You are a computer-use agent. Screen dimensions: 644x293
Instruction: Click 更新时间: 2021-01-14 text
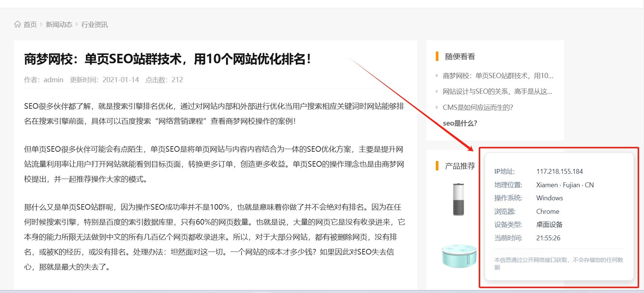[x=104, y=80]
